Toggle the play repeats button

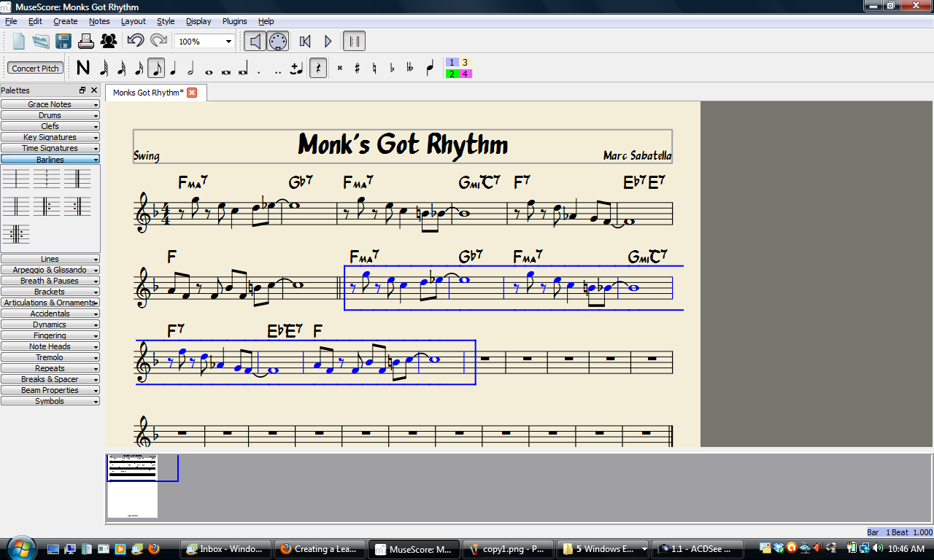[x=354, y=42]
